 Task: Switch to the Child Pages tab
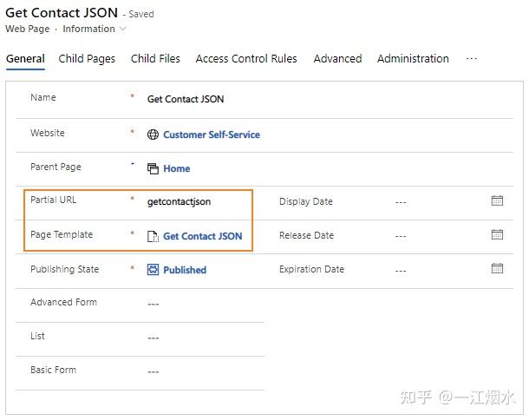point(87,59)
